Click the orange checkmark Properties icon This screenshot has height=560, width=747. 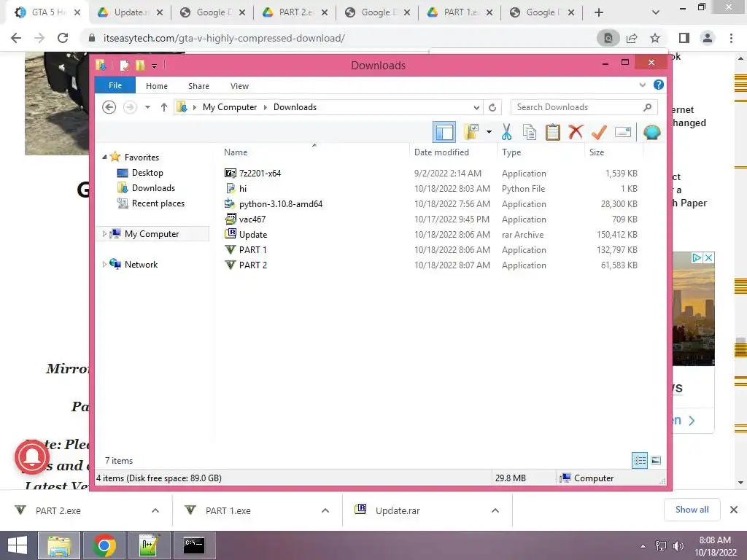coord(599,132)
